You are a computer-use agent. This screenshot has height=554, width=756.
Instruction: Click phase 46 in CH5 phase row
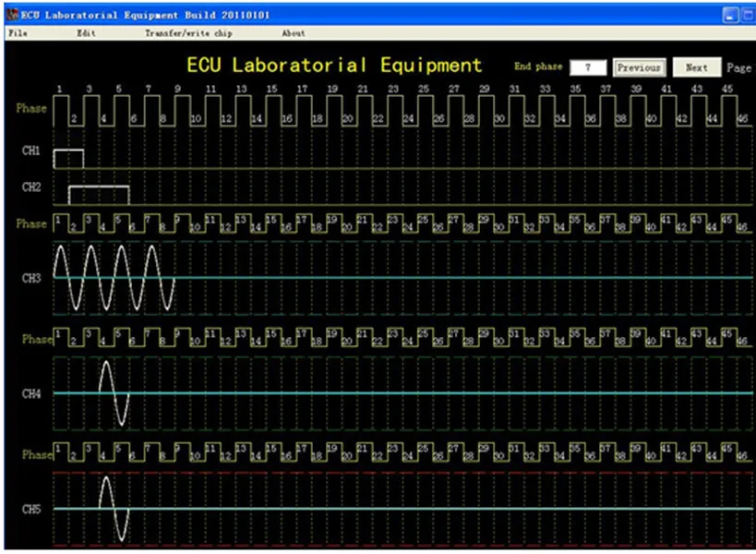pos(742,455)
